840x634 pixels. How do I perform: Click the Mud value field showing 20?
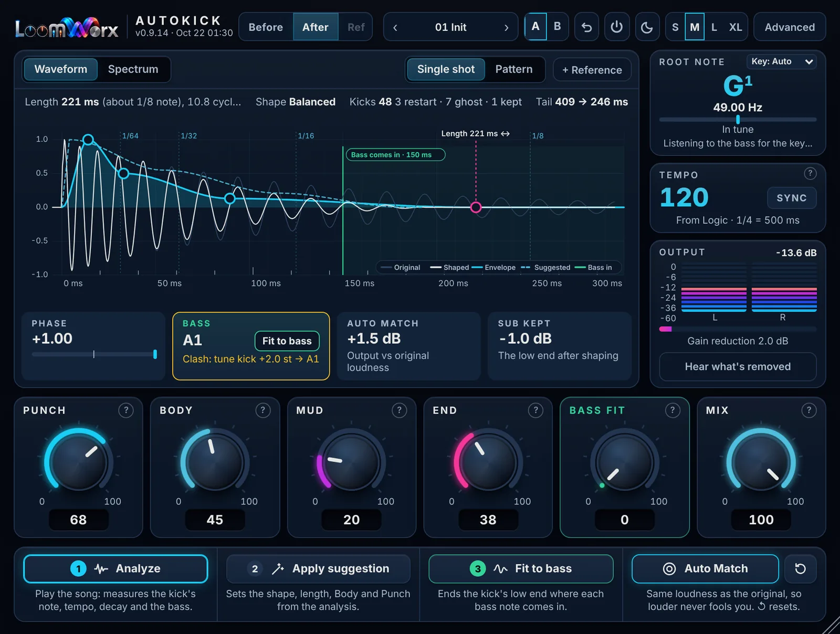coord(352,520)
